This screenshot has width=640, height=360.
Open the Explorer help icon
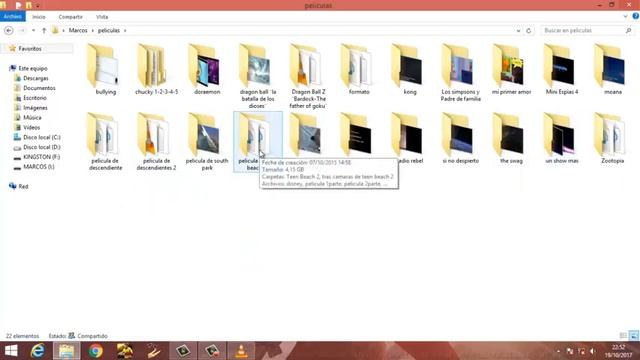click(636, 16)
